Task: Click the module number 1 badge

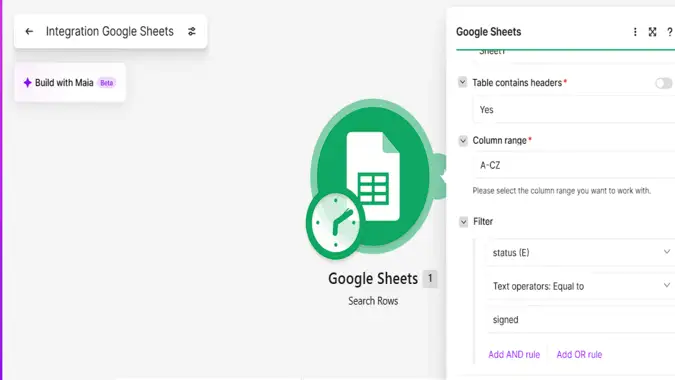Action: (430, 278)
